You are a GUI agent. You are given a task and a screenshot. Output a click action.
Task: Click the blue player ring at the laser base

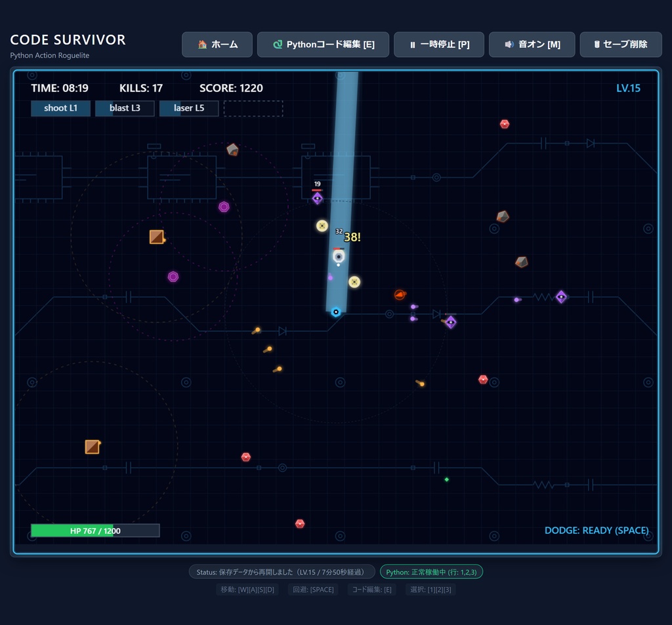coord(336,312)
